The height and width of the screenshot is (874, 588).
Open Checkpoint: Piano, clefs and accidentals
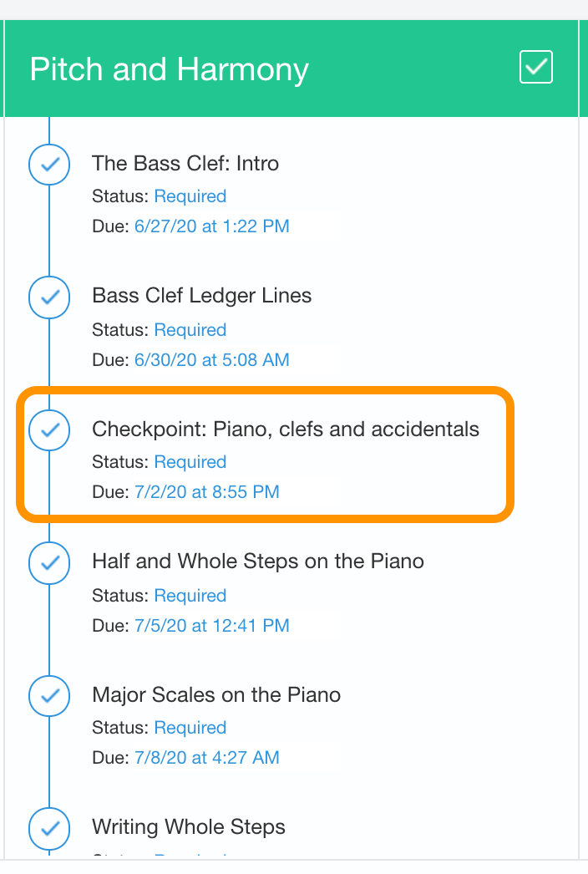pyautogui.click(x=286, y=429)
